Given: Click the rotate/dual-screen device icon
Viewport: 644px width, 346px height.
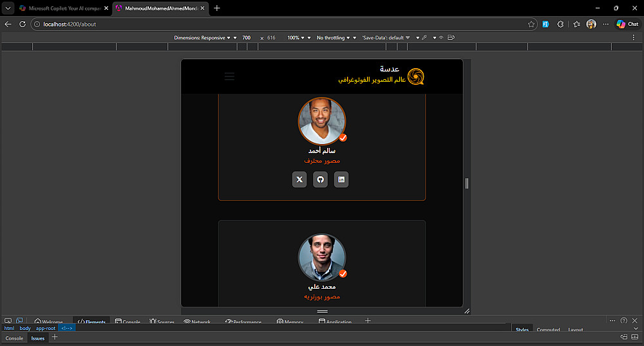Looking at the screenshot, I should coord(451,38).
